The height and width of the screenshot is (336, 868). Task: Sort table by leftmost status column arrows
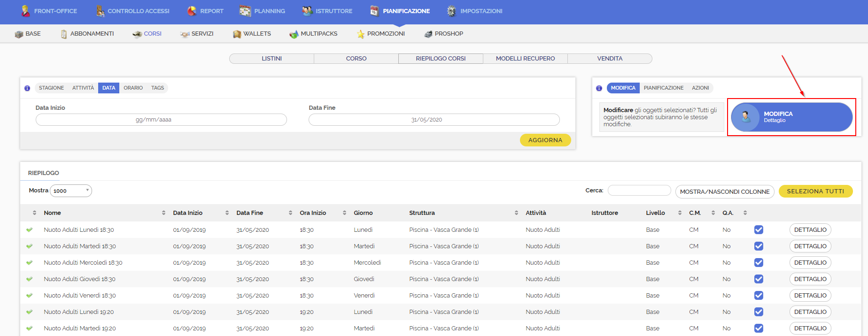(x=34, y=213)
